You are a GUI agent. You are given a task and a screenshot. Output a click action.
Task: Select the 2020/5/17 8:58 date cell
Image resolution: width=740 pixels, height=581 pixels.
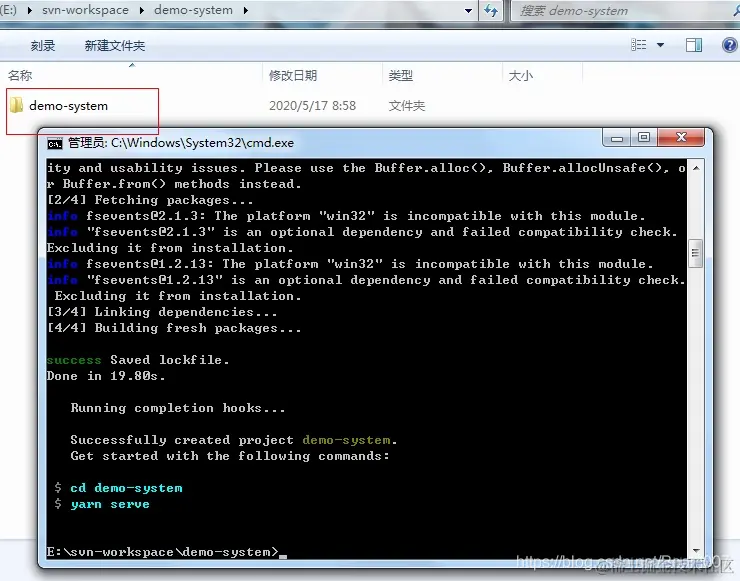pyautogui.click(x=312, y=106)
